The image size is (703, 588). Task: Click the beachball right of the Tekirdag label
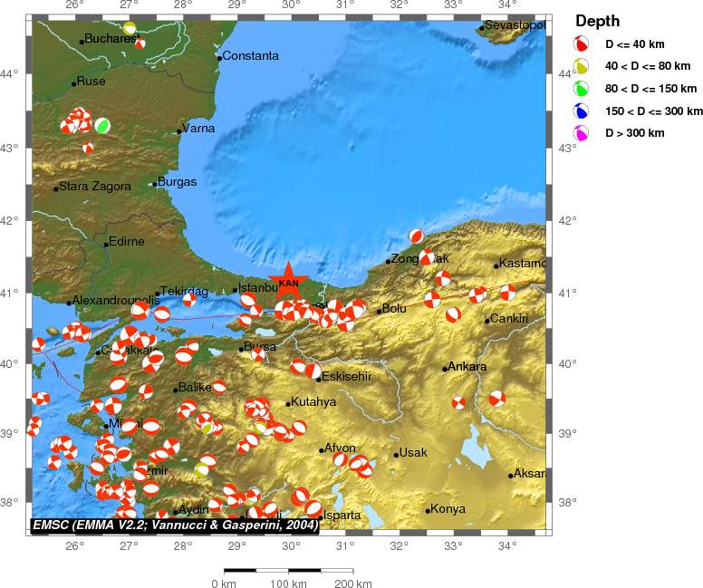(x=189, y=300)
